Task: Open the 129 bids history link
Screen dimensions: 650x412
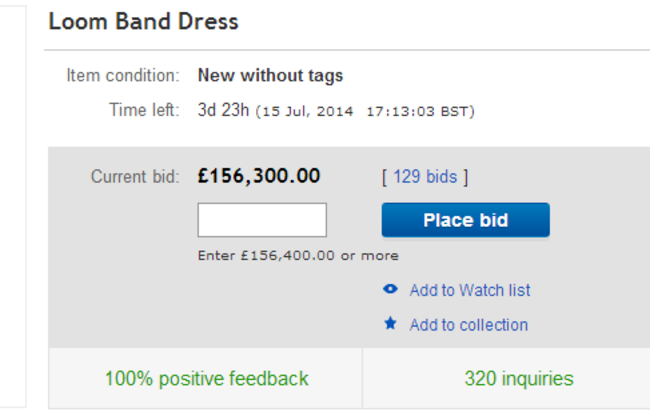Action: tap(425, 177)
